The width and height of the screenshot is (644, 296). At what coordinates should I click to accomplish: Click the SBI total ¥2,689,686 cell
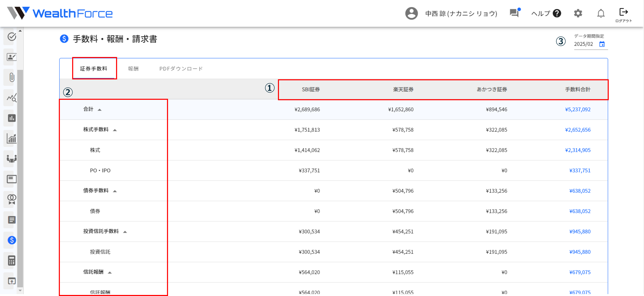coord(307,109)
